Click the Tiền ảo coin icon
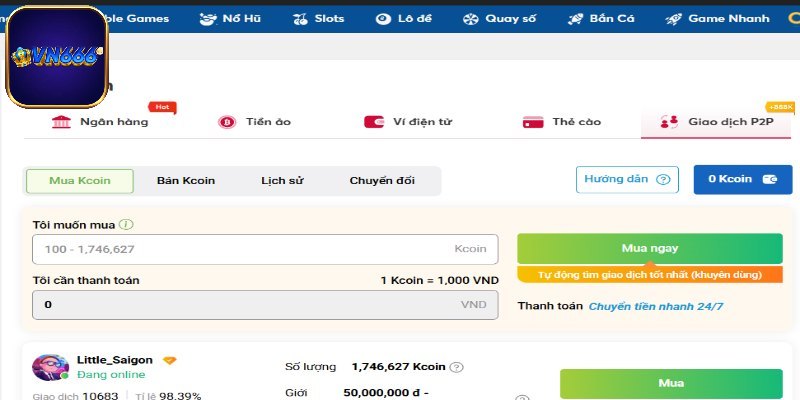Viewport: 800px width, 400px height. tap(226, 122)
